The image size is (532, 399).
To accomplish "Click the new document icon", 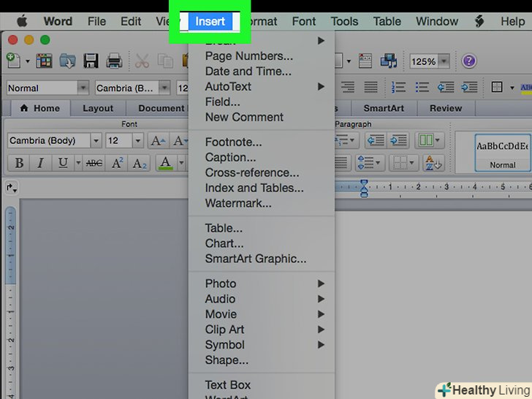I will pos(13,61).
